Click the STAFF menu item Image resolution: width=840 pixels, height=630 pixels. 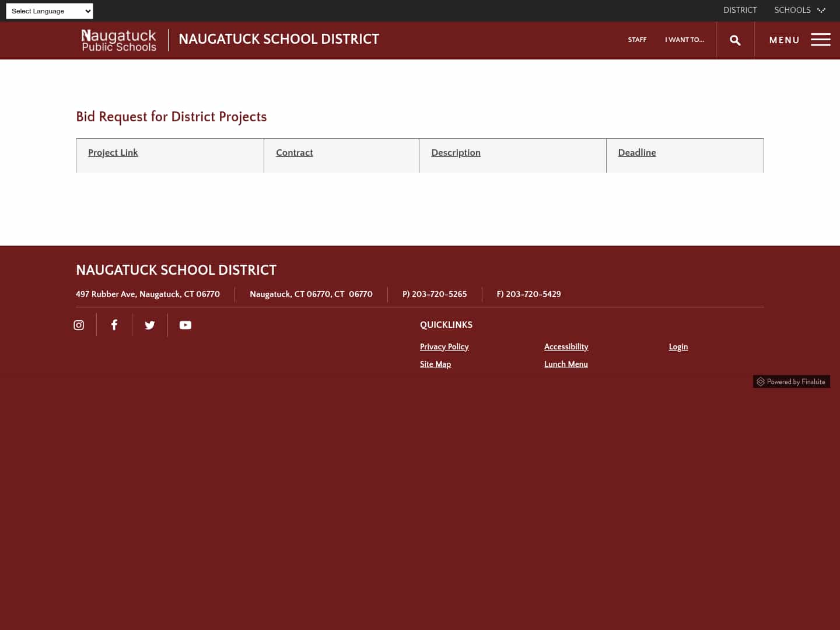(637, 40)
